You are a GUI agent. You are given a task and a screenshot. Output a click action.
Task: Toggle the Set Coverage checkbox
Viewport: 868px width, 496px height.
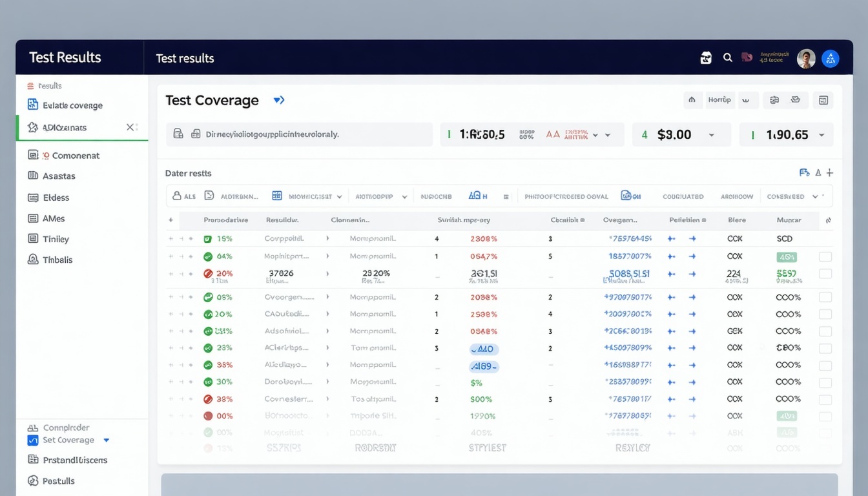[33, 440]
